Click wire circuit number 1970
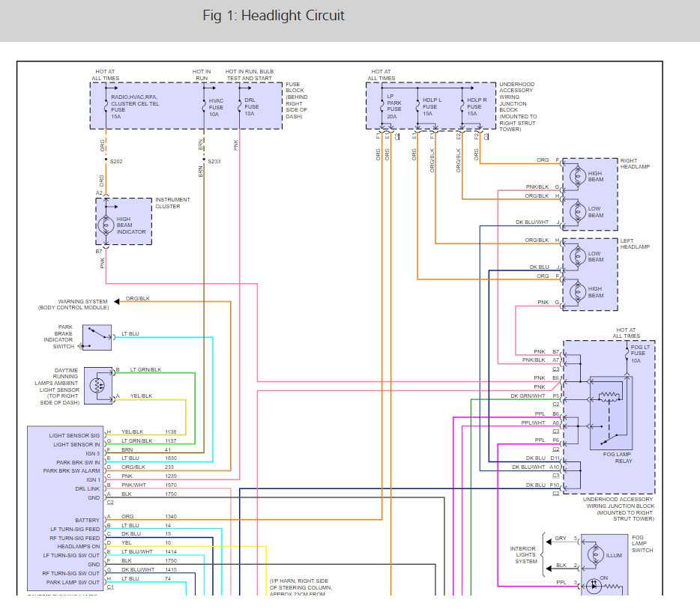Screen dimensions: 700x615 coord(171,485)
